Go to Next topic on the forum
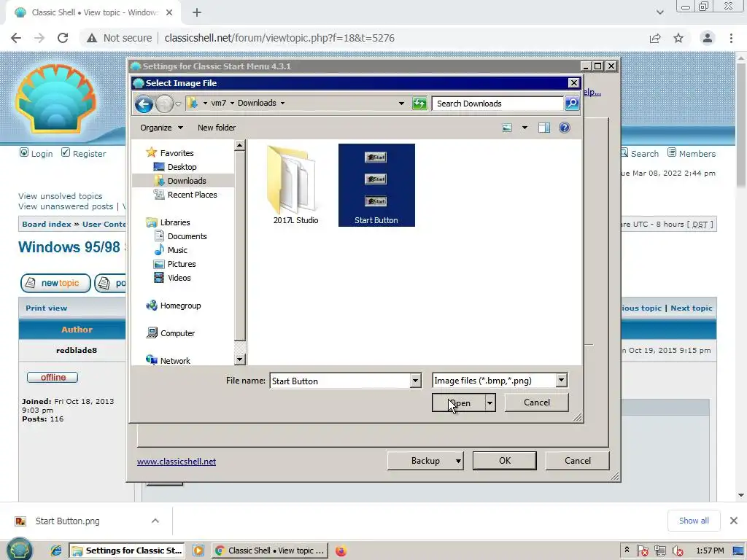This screenshot has width=747, height=560. point(692,308)
